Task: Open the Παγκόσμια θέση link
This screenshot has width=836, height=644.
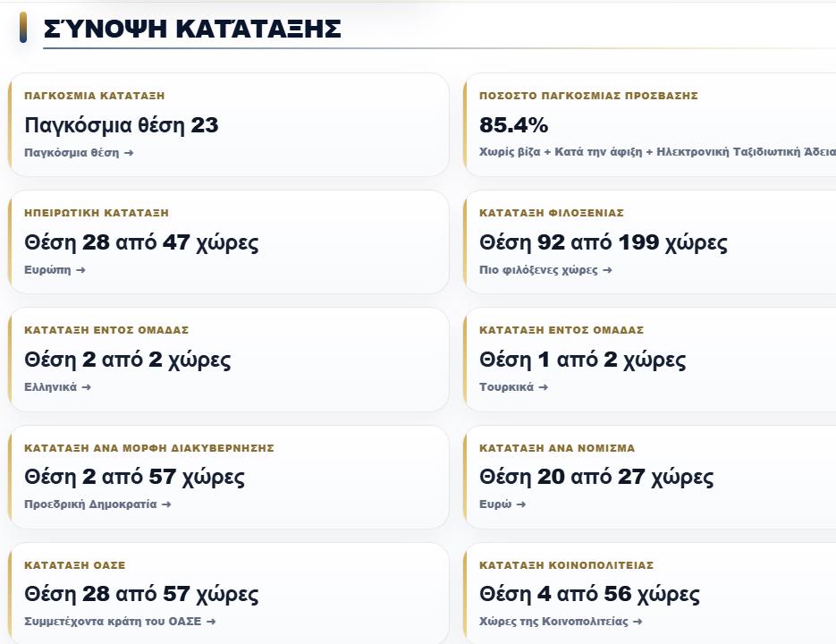Action: coord(79,153)
